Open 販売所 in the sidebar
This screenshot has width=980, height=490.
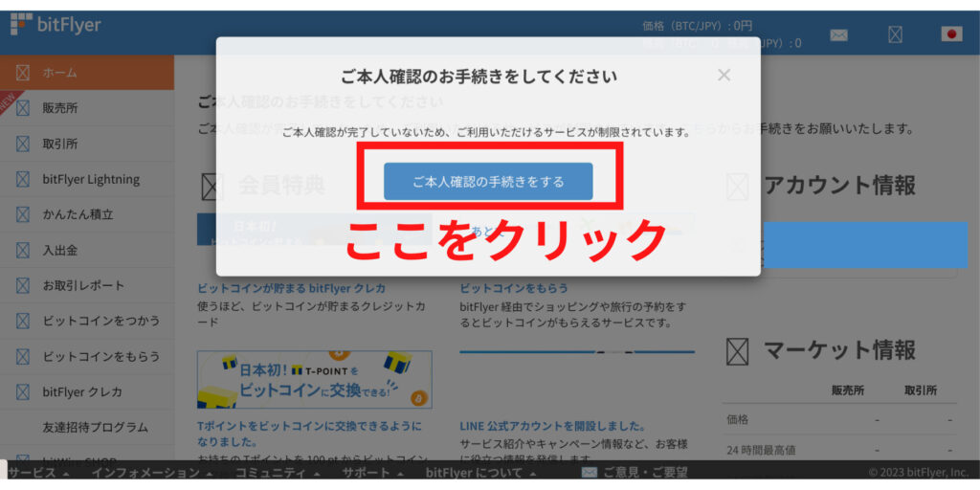tap(87, 108)
